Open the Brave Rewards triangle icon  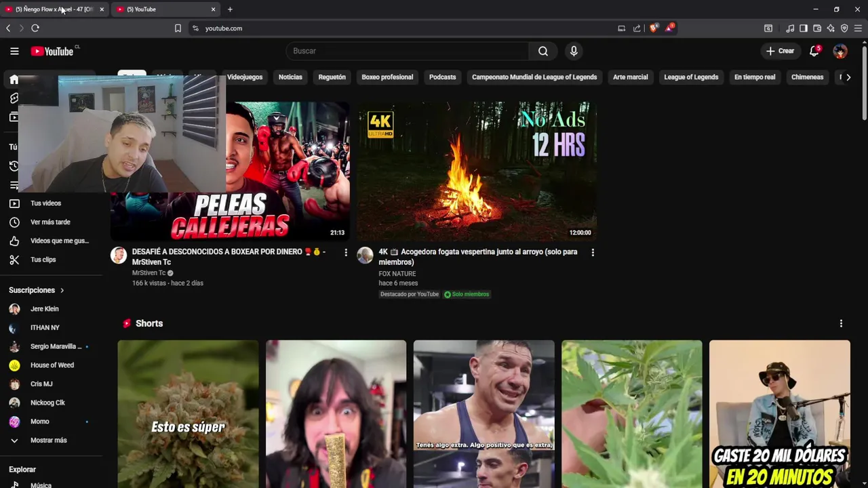click(x=669, y=28)
